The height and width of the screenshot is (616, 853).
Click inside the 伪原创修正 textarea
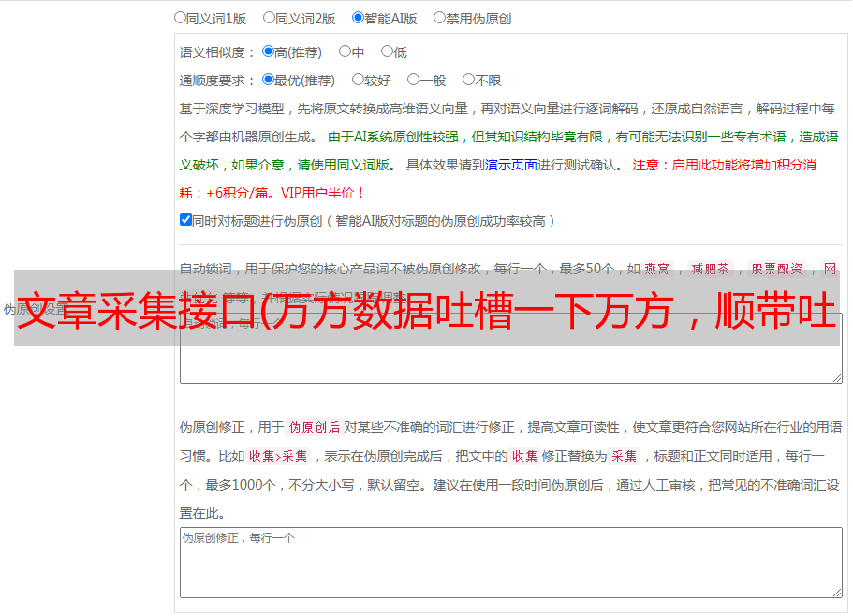point(511,563)
